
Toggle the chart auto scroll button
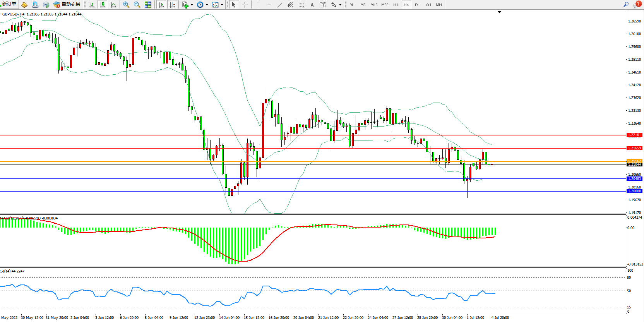(x=161, y=5)
